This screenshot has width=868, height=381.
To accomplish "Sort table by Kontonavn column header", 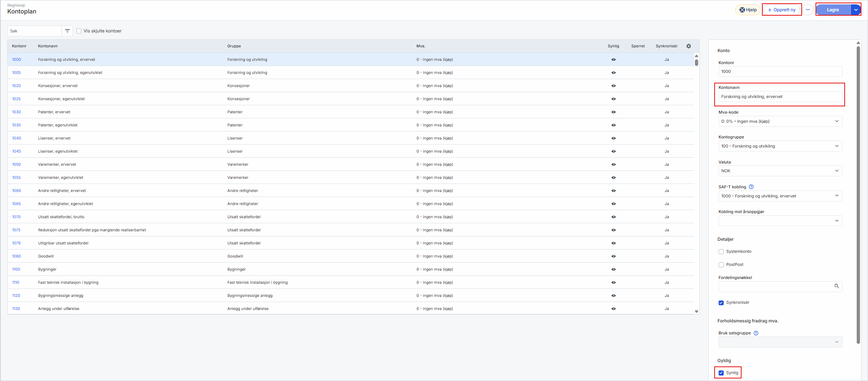I will (x=48, y=46).
